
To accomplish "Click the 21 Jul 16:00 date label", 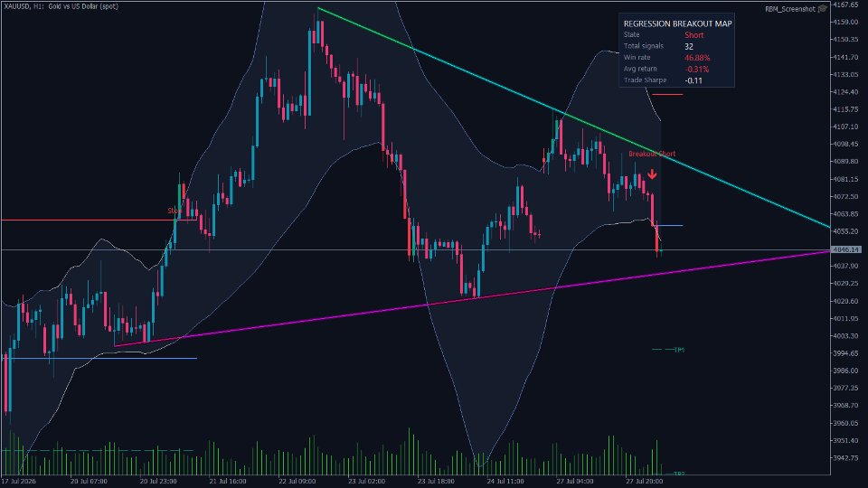I will click(x=228, y=482).
